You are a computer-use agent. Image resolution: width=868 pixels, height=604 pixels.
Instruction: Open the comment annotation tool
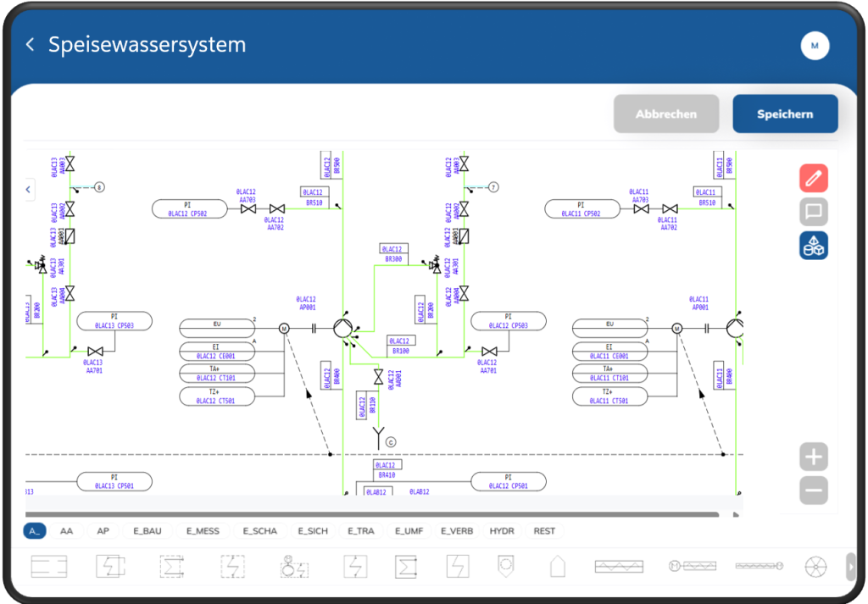pos(813,212)
